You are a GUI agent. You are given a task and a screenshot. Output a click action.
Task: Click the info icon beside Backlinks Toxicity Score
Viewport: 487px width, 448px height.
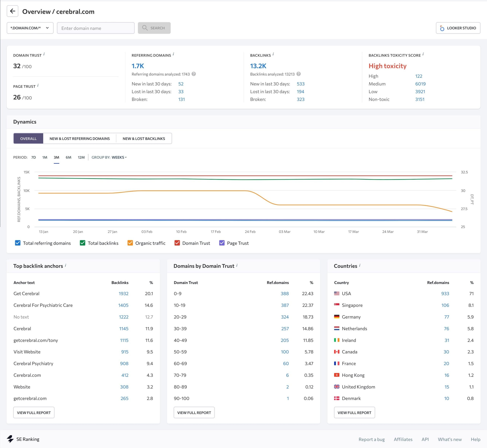point(423,54)
